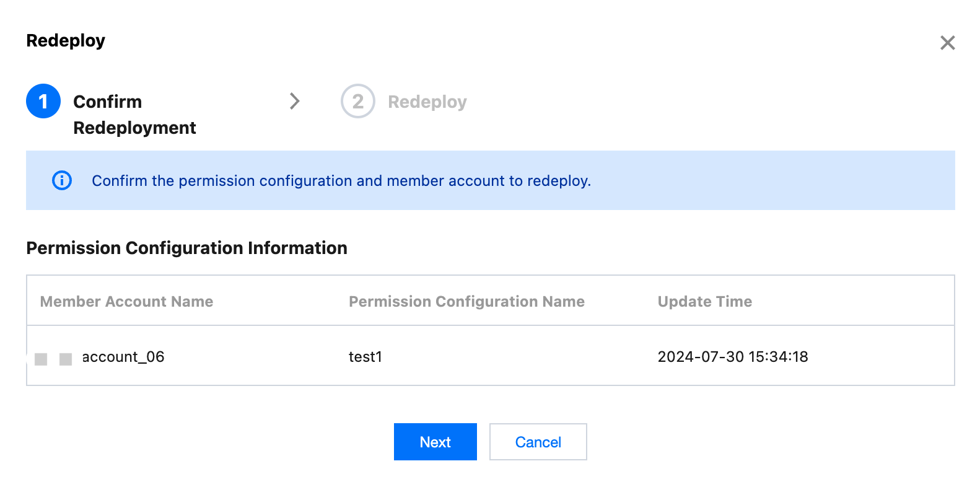This screenshot has height=487, width=980.
Task: Click the Update Time column header
Action: 704,302
